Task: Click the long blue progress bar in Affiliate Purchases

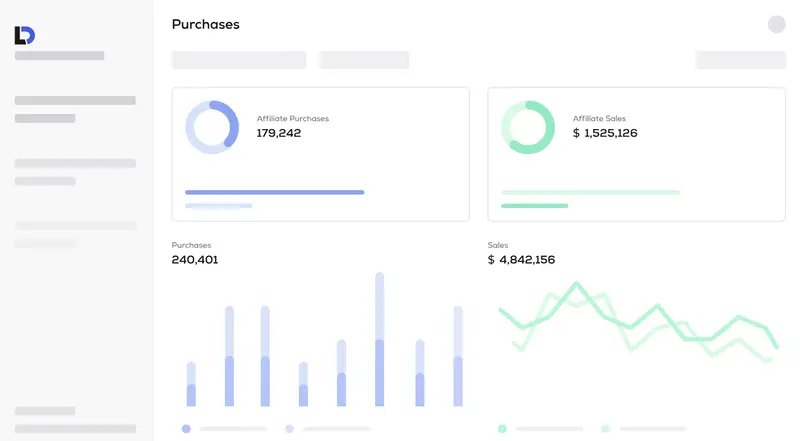Action: click(274, 192)
